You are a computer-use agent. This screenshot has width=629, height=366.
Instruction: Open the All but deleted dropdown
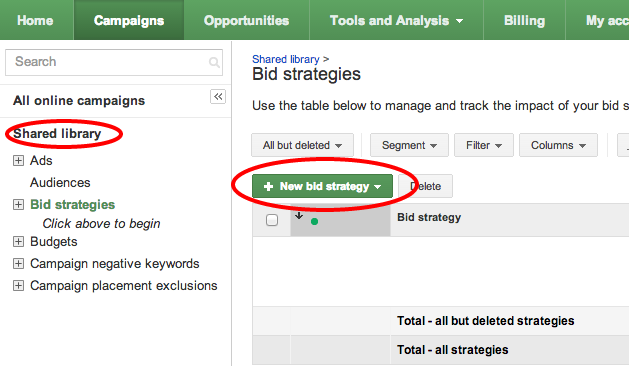tap(302, 145)
